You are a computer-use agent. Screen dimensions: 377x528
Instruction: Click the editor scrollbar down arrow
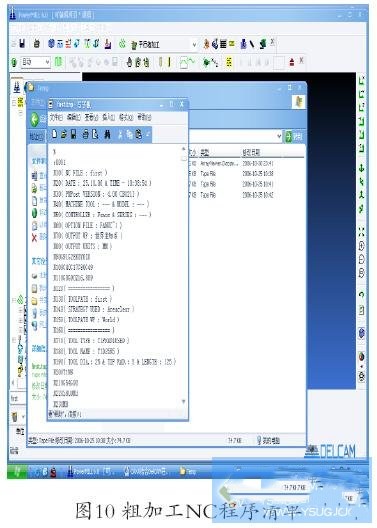(x=183, y=401)
